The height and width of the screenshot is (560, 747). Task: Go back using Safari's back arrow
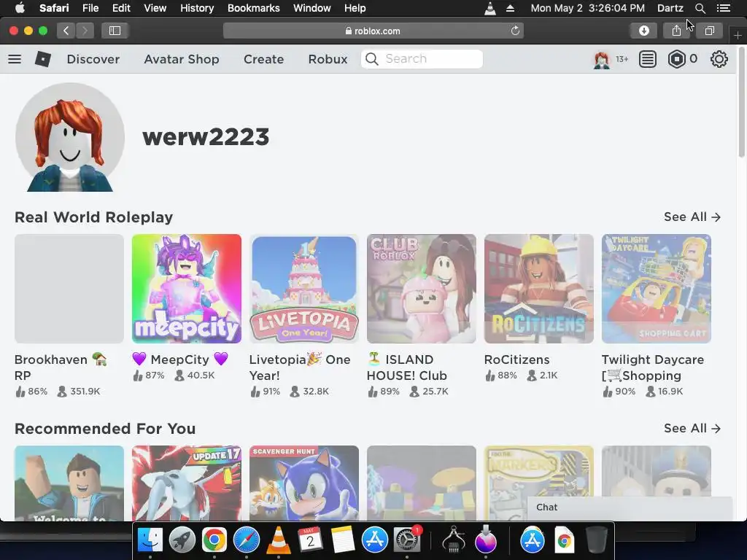(x=66, y=31)
